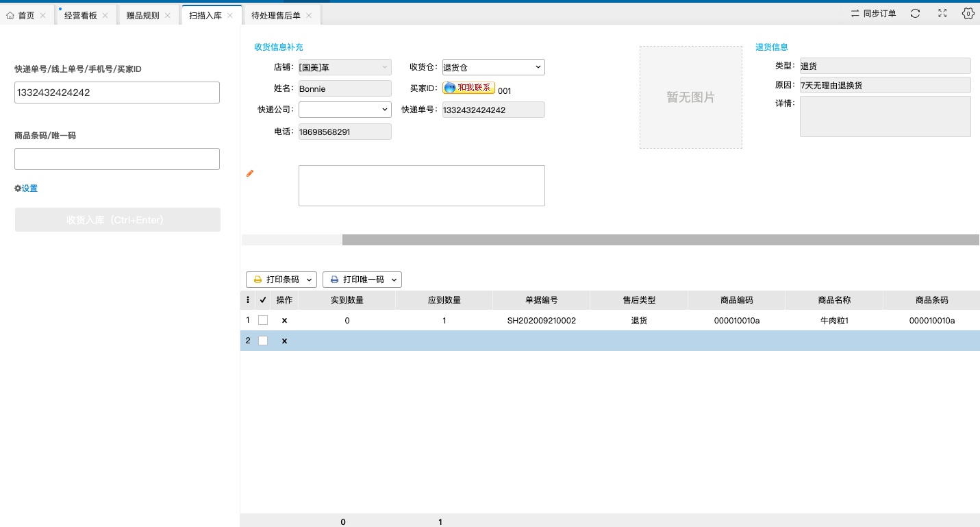Screen dimensions: 980x527
Task: Delete row 2 with the x icon
Action: click(284, 341)
